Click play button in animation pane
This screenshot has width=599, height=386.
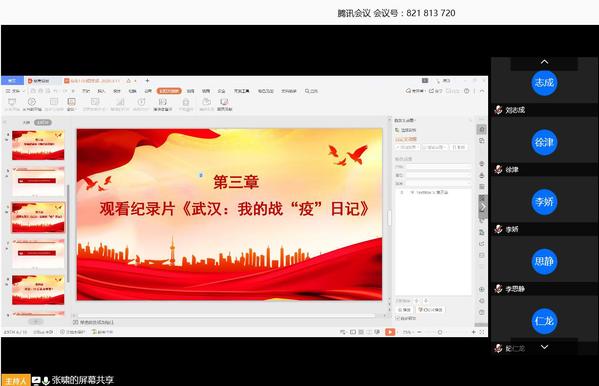click(x=404, y=310)
